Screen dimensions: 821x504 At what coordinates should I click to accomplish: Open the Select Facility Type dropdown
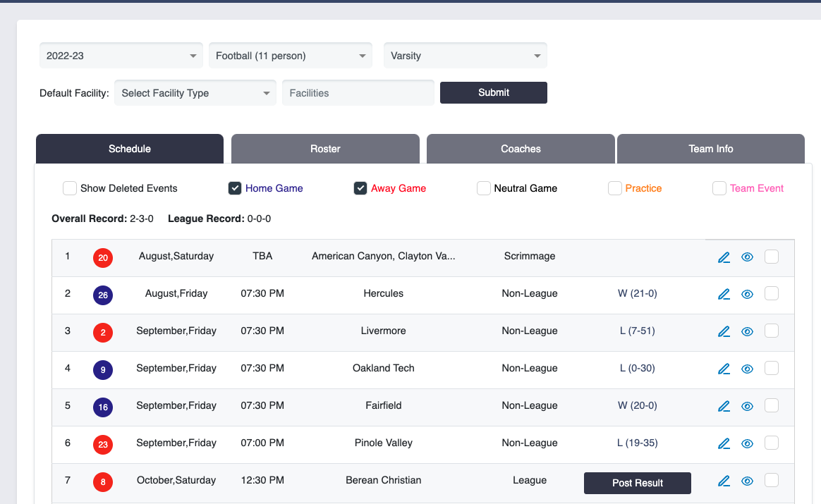click(195, 93)
